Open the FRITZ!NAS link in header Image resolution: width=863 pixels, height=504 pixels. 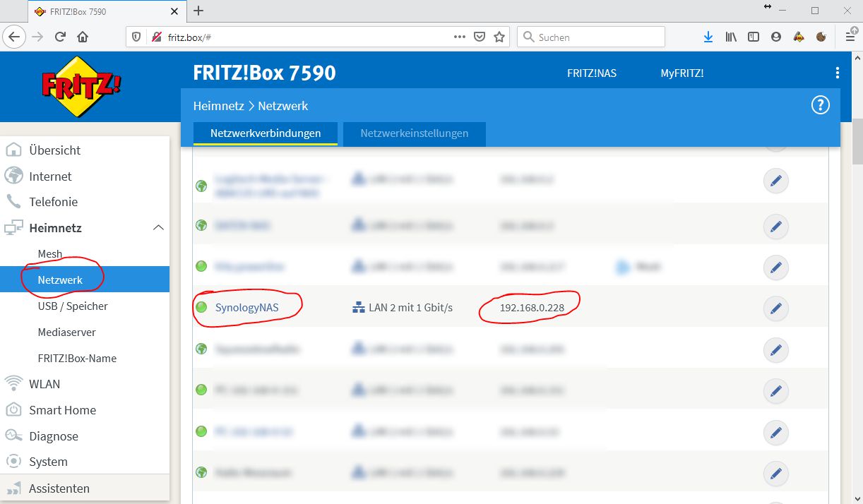point(592,73)
